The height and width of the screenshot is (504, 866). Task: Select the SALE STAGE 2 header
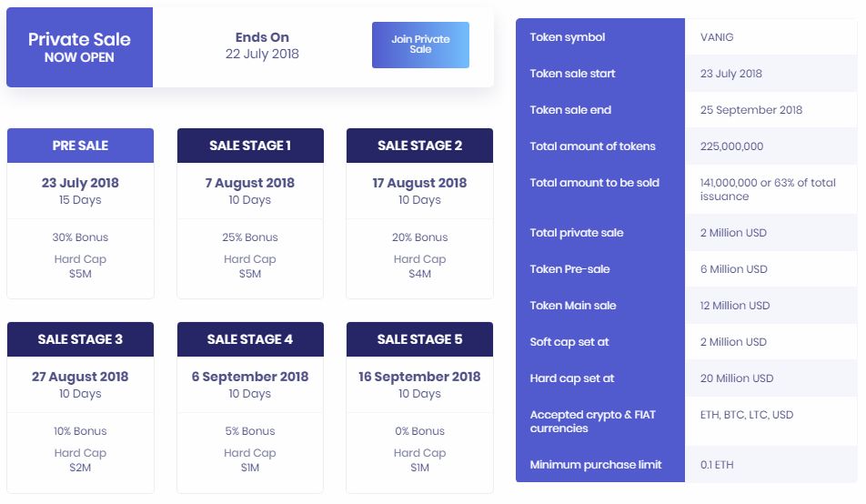pos(419,146)
